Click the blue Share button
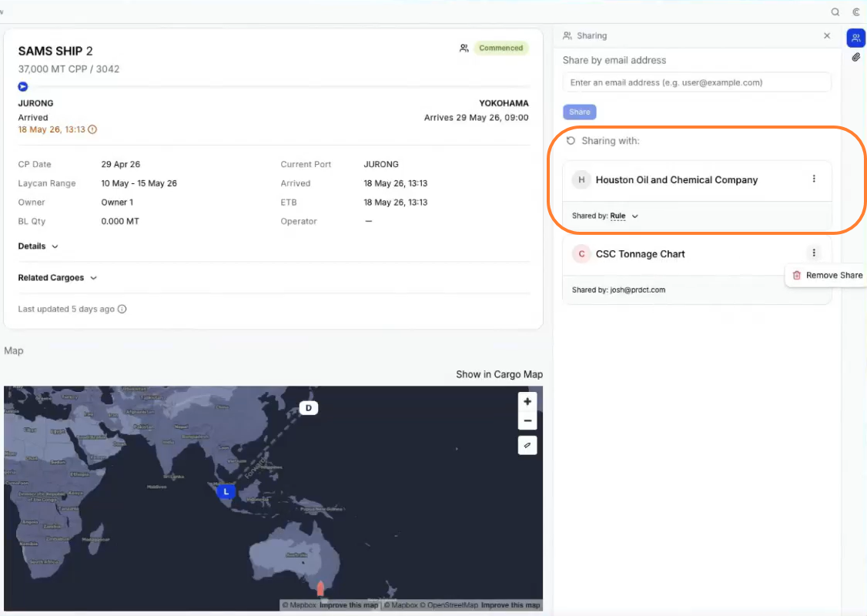 580,112
